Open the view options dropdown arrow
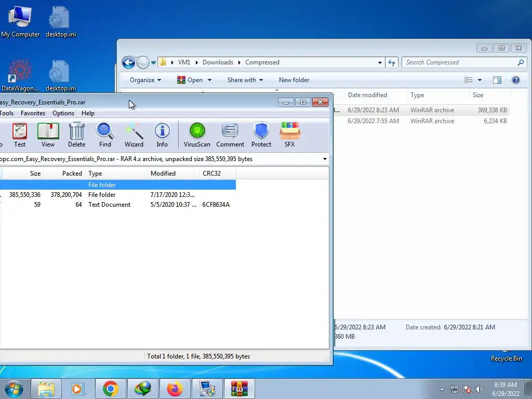This screenshot has width=532, height=399. pos(480,80)
